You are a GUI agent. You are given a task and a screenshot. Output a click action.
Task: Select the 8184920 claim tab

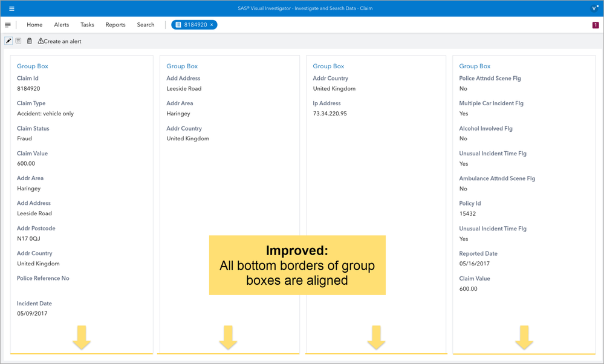194,25
